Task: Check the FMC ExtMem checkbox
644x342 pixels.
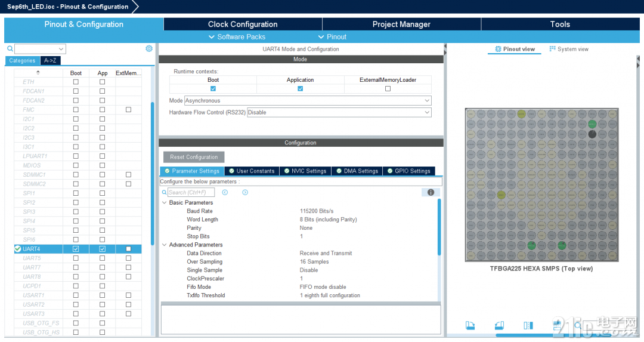Action: 129,110
